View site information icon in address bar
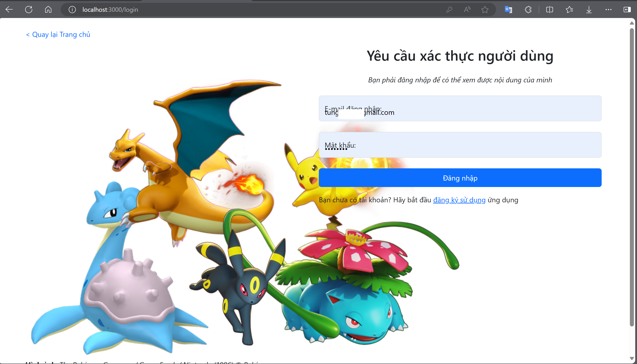This screenshot has width=637, height=364. click(x=72, y=10)
